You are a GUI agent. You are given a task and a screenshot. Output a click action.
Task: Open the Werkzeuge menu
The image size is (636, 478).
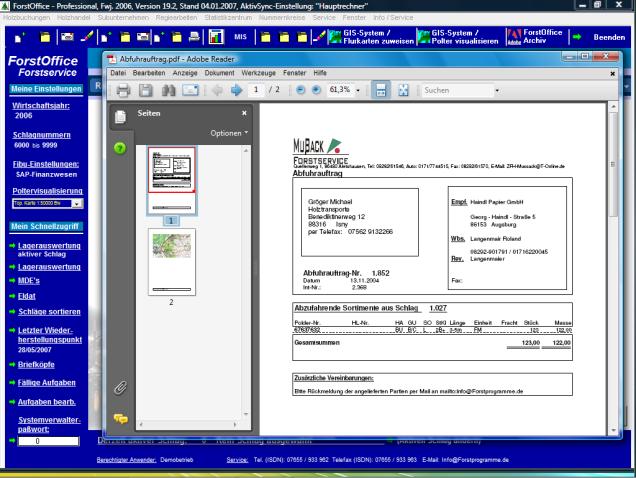pyautogui.click(x=258, y=73)
